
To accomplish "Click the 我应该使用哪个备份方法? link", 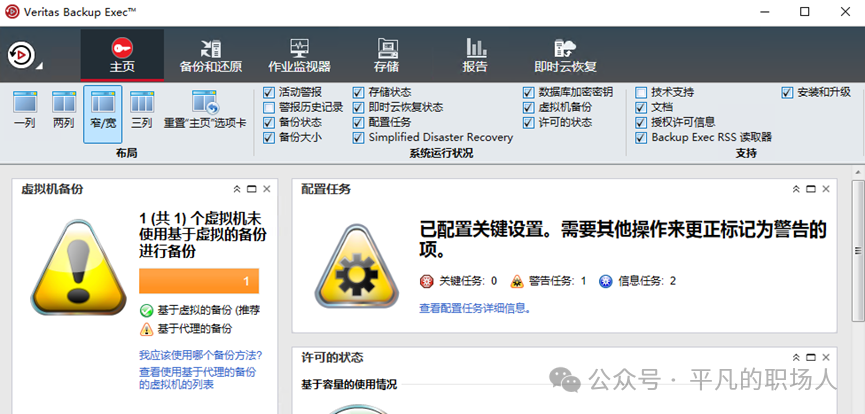I will tap(200, 355).
